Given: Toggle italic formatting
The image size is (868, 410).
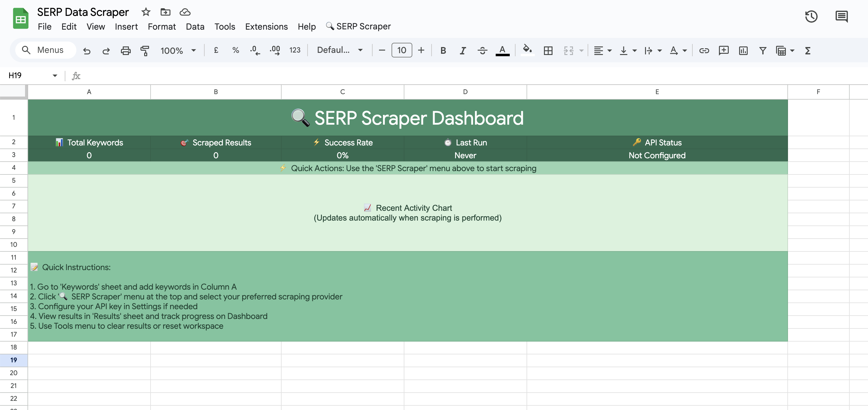Looking at the screenshot, I should coord(462,51).
